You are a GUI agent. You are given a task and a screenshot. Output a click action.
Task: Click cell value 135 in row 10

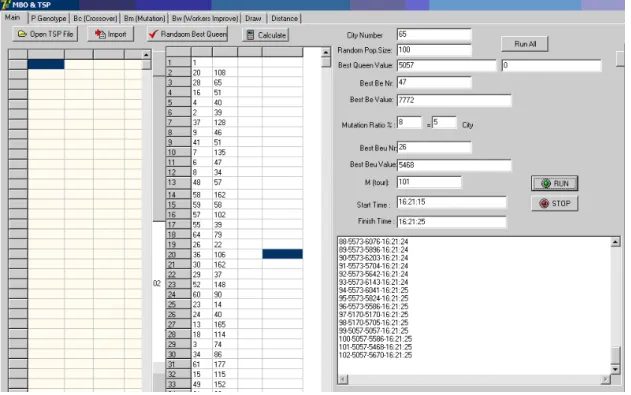220,152
